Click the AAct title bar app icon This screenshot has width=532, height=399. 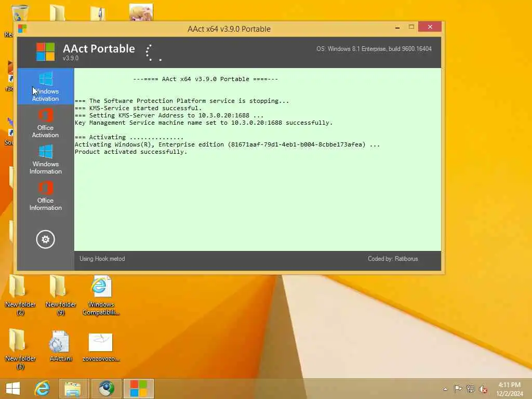click(x=22, y=29)
